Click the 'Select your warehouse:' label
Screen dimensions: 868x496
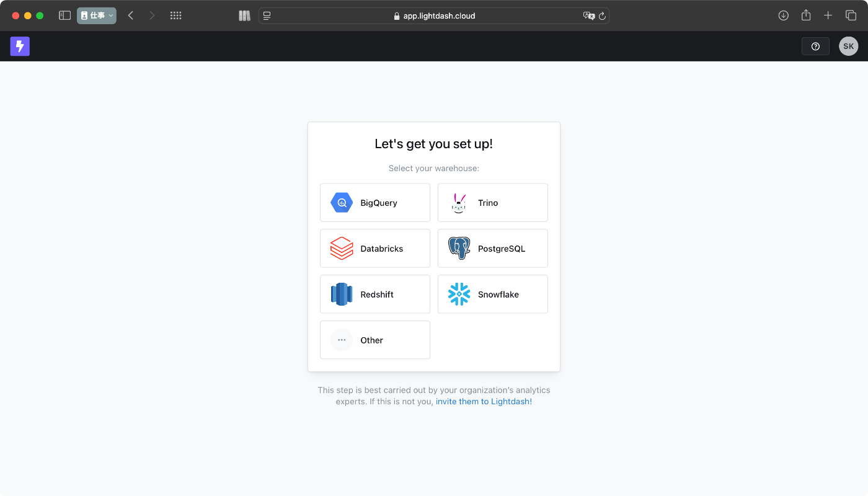pyautogui.click(x=434, y=168)
